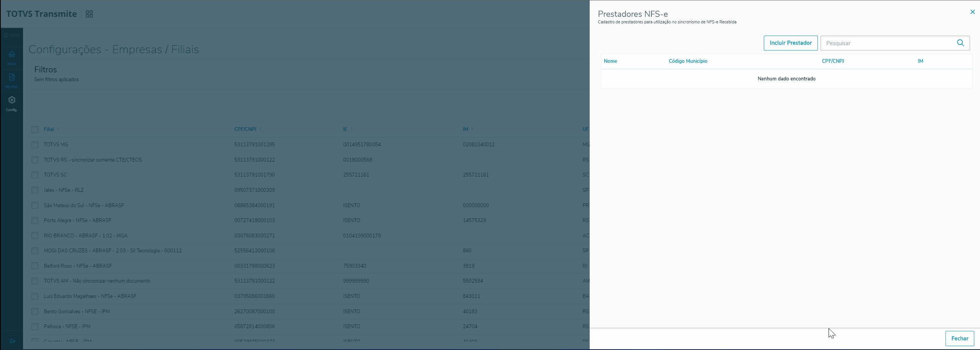Click IM value 843011
The height and width of the screenshot is (350, 980).
(x=471, y=296)
